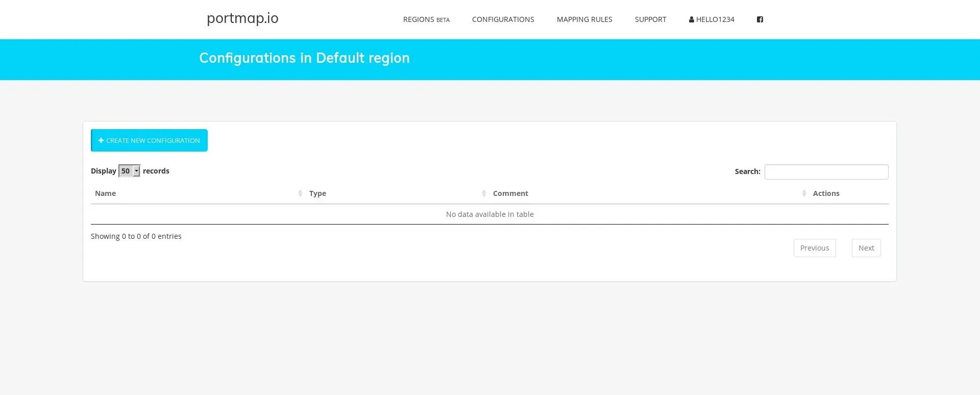Click the portmap.io logo

point(242,18)
